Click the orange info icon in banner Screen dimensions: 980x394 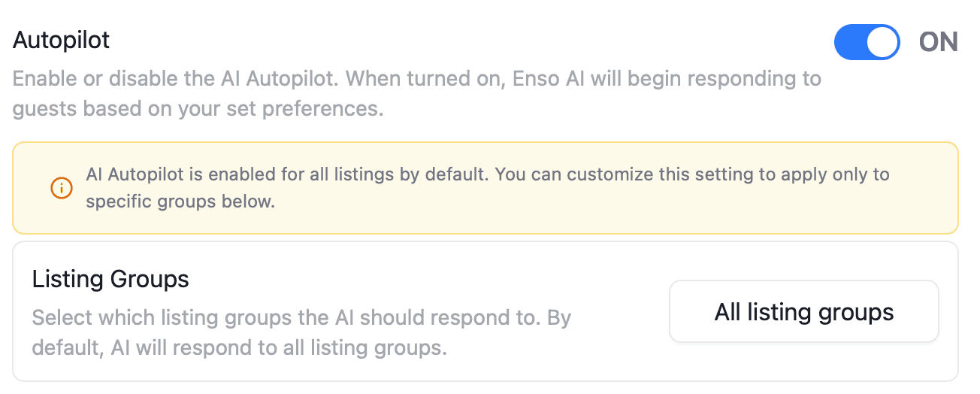pos(61,188)
